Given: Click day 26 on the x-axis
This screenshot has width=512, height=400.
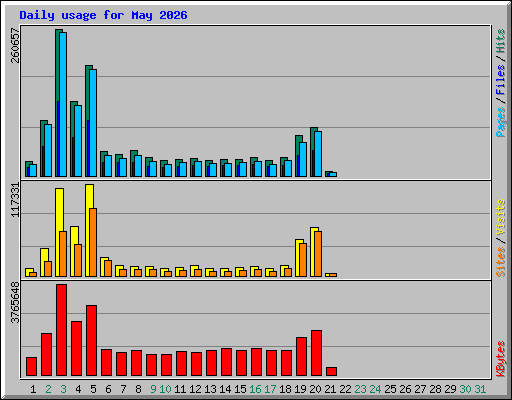Looking at the screenshot, I should (x=405, y=389).
